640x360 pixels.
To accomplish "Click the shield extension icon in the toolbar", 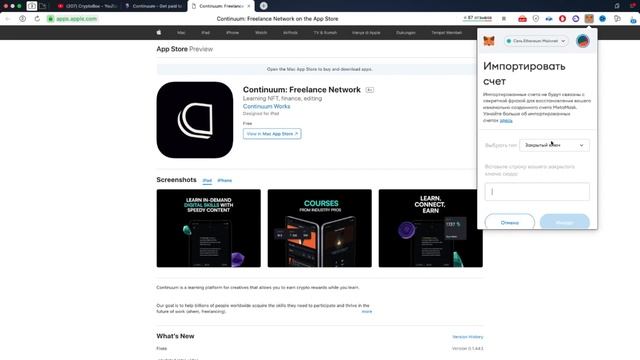I will tap(536, 18).
